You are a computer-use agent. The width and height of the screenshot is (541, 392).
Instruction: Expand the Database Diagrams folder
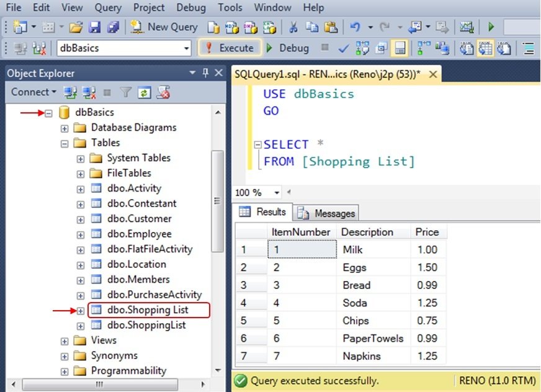pos(65,128)
